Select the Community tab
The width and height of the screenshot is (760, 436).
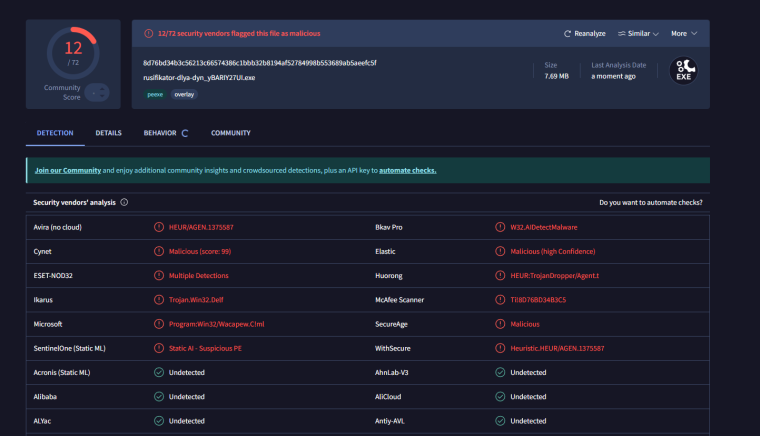point(231,133)
